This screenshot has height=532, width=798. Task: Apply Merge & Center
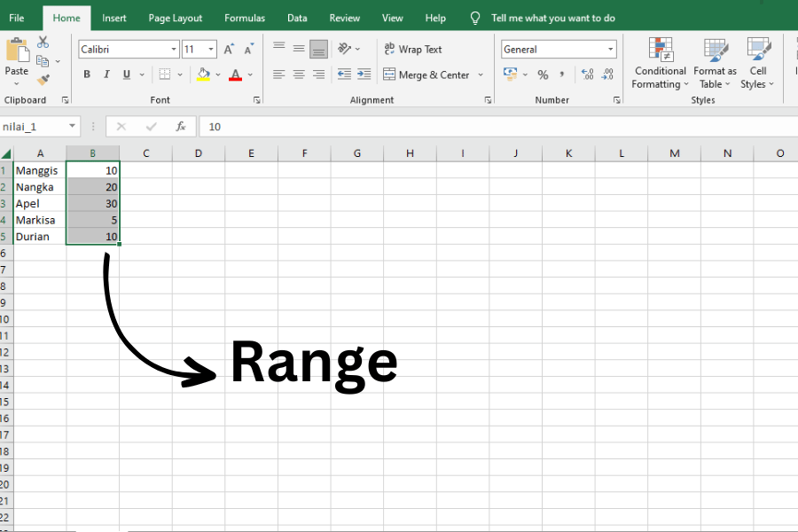click(428, 74)
